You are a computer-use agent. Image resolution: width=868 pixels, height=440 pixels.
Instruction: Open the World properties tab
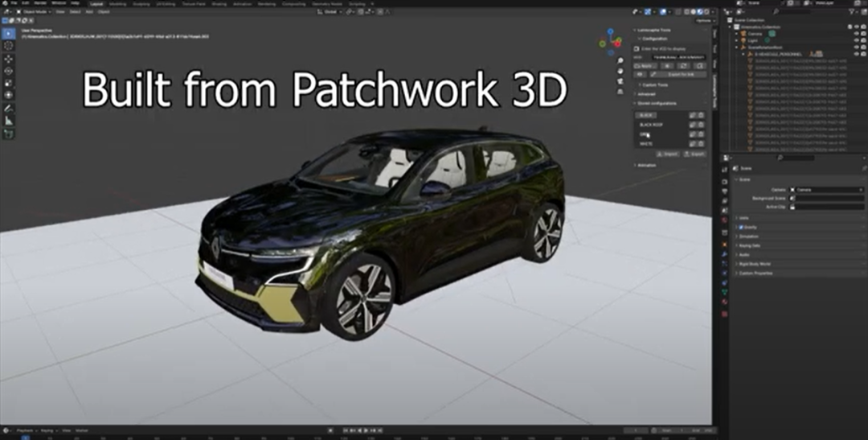point(725,220)
